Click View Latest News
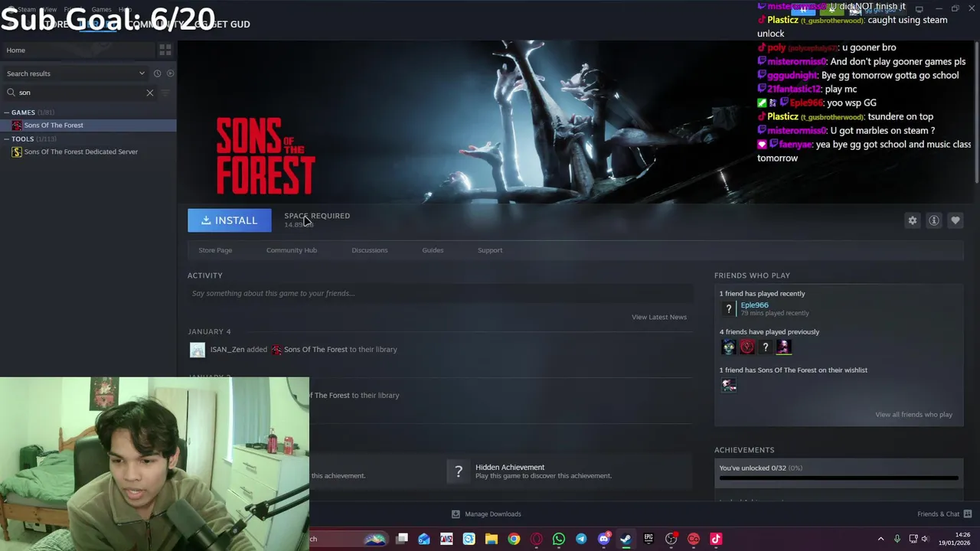Viewport: 980px width, 551px height. coord(659,317)
